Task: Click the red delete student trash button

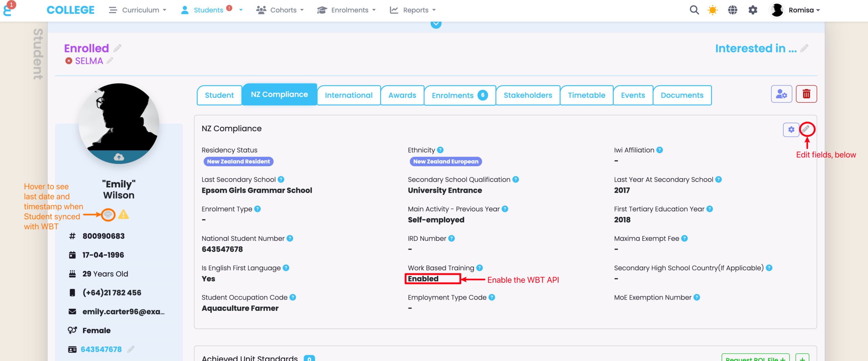Action: pyautogui.click(x=806, y=94)
